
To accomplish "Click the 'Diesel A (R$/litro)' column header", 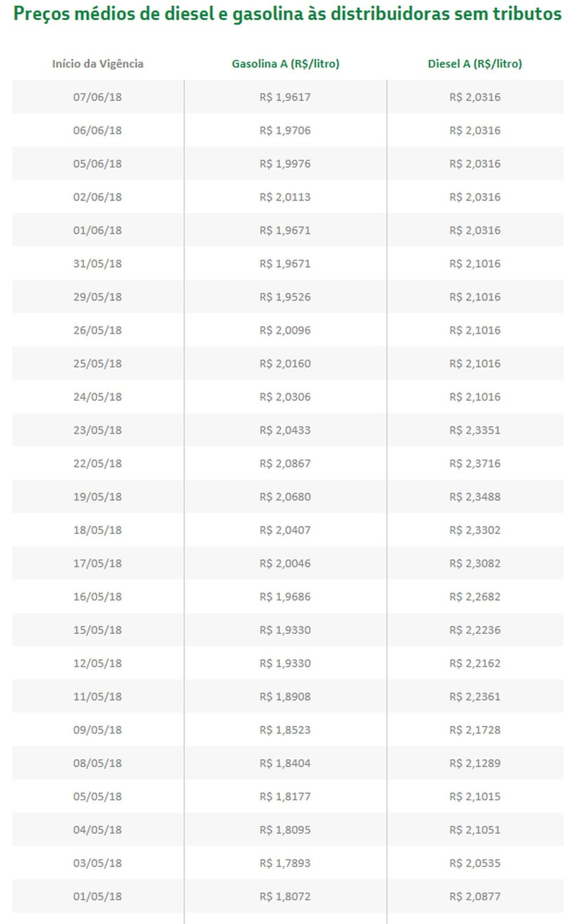I will 475,64.
